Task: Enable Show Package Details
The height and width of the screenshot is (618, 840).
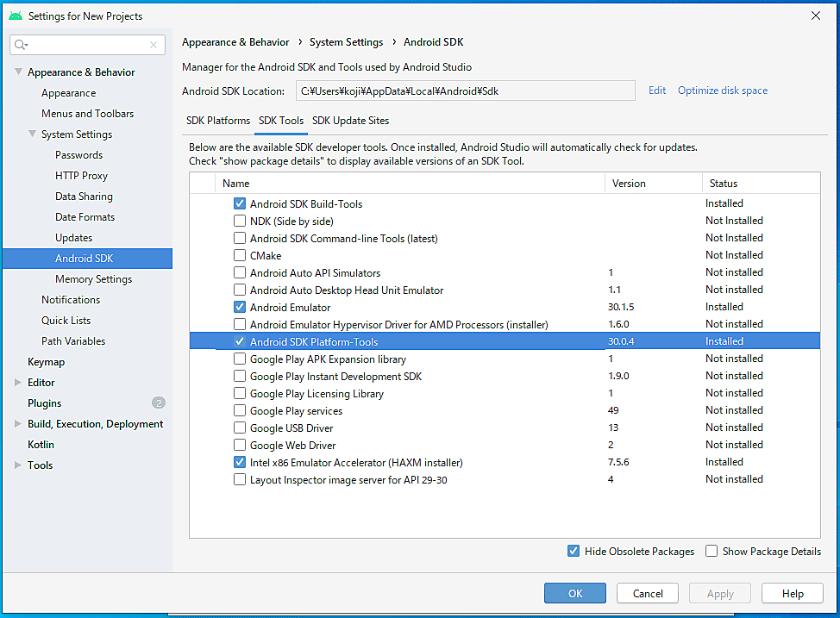Action: pos(711,551)
